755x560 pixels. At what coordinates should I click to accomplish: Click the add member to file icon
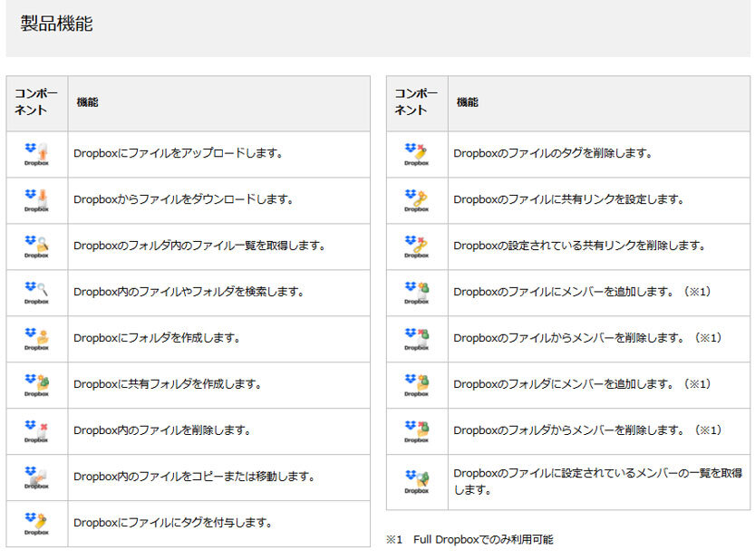point(416,292)
